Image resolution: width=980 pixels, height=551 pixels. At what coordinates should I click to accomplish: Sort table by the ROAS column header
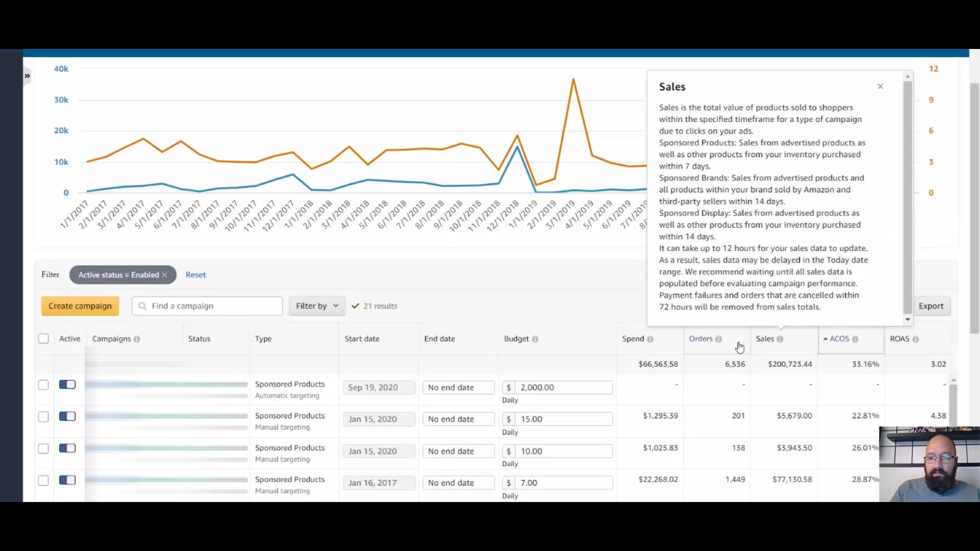coord(899,339)
